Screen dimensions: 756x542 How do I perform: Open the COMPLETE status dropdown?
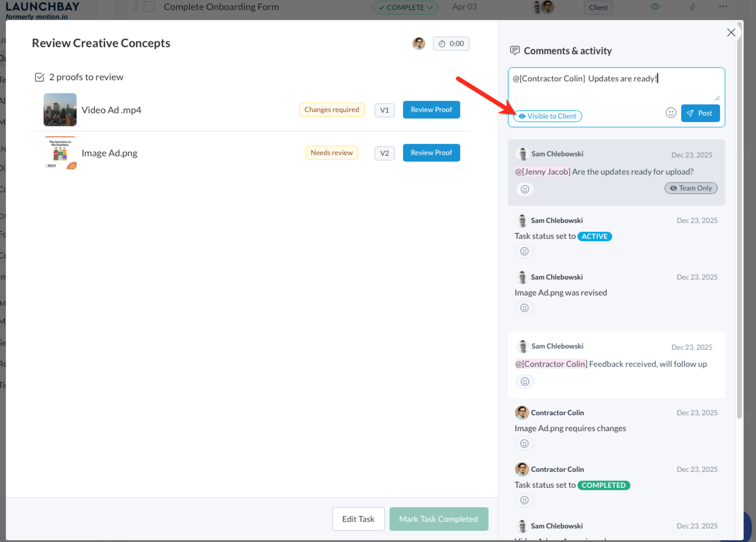point(405,7)
